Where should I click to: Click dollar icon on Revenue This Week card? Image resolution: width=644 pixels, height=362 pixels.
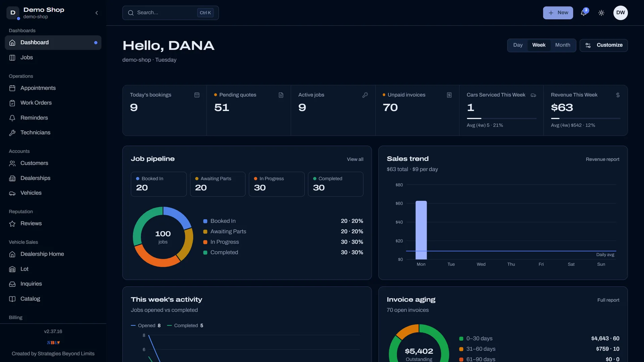pyautogui.click(x=618, y=95)
